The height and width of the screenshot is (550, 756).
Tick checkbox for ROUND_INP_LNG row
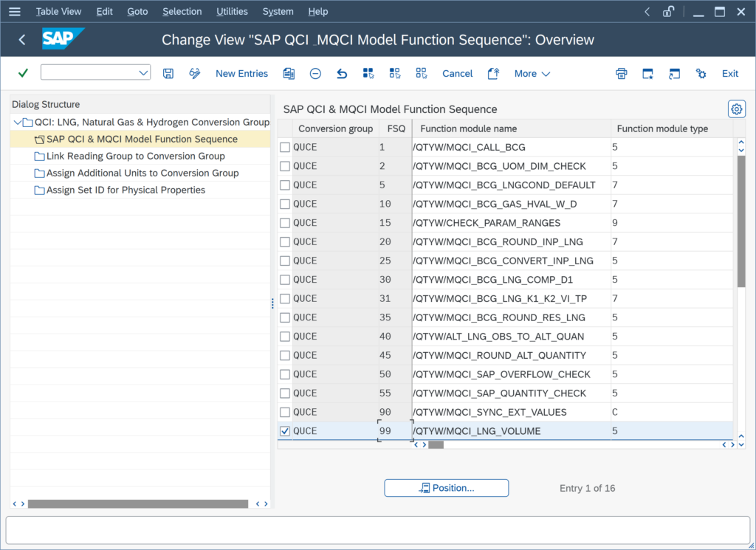pyautogui.click(x=285, y=242)
